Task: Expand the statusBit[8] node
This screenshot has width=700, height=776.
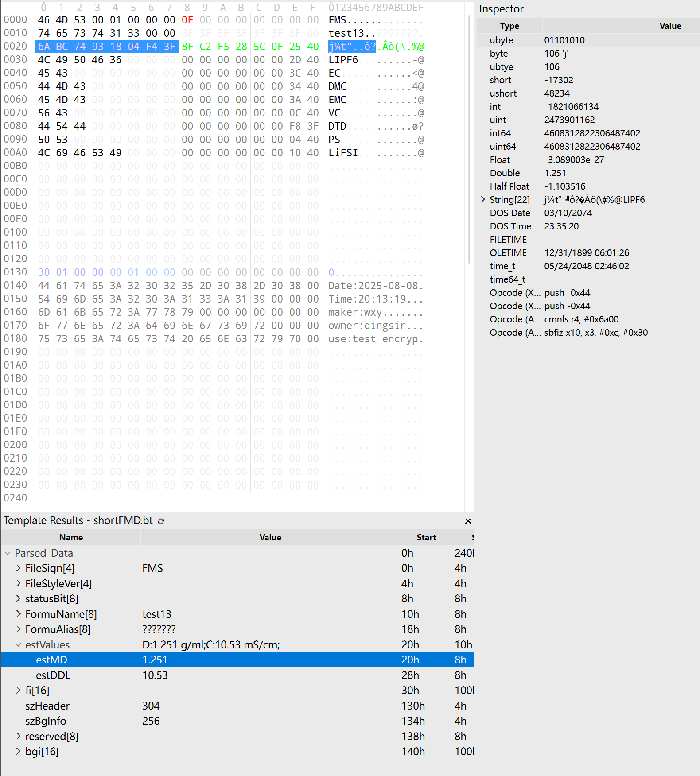Action: pos(18,599)
